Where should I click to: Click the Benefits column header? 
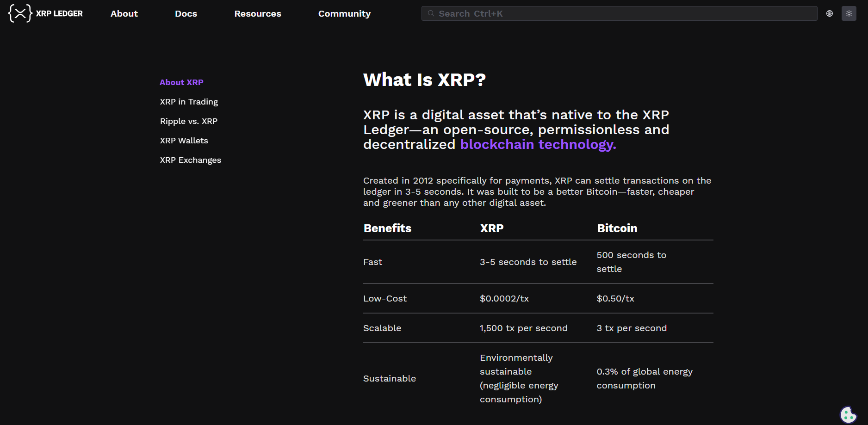(x=387, y=228)
